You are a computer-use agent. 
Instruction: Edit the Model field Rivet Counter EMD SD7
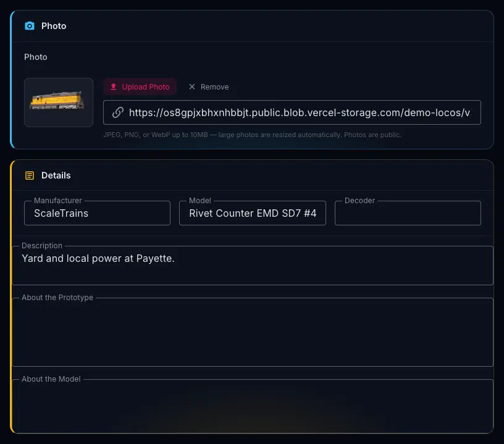253,213
